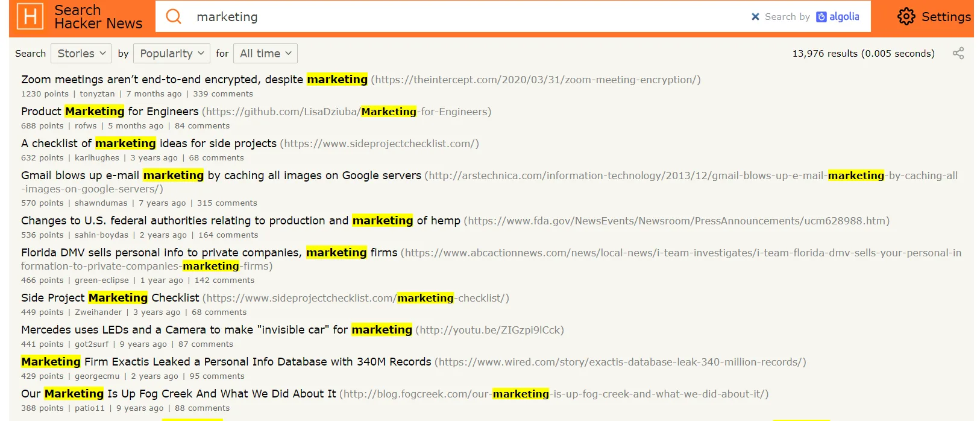Open Florida DMV sells personal info story
980x421 pixels.
(209, 253)
